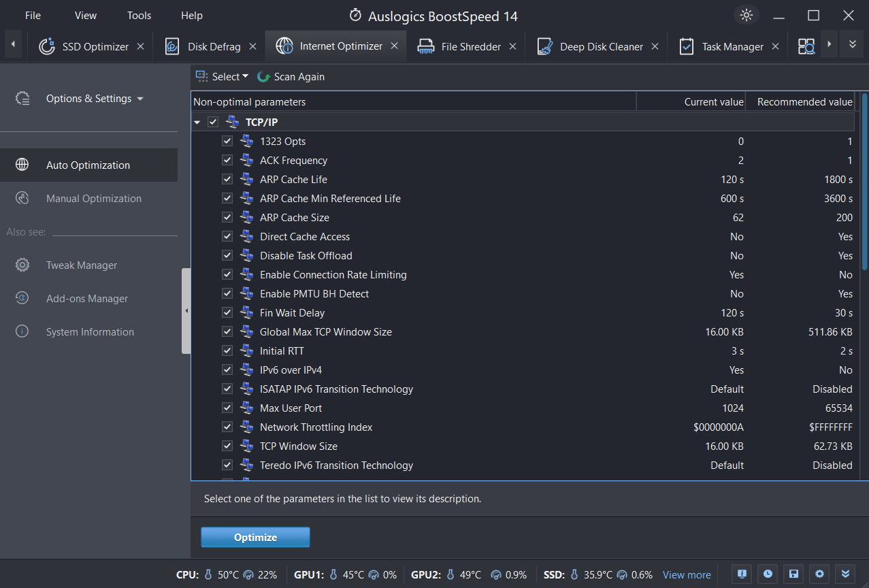
Task: Collapse the TCP/IP parameter tree
Action: click(197, 121)
